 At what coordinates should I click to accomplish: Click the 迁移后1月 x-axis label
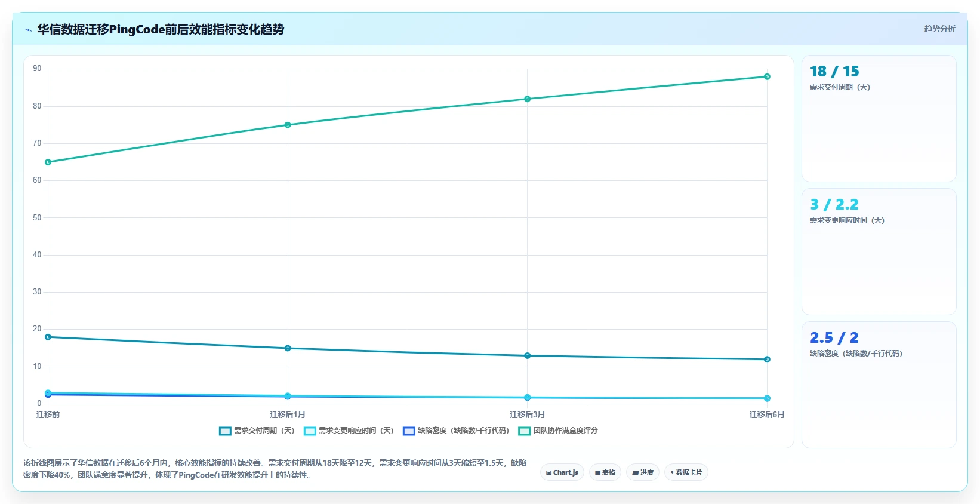[x=288, y=414]
